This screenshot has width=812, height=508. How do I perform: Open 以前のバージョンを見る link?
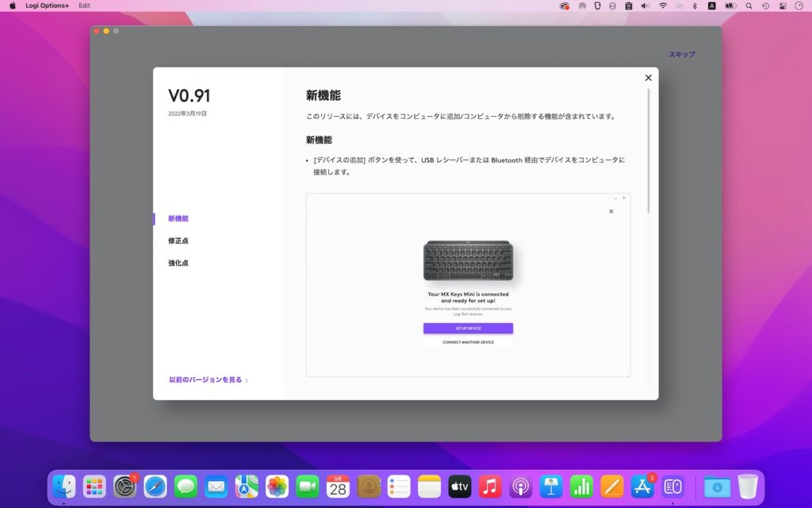[x=206, y=379]
